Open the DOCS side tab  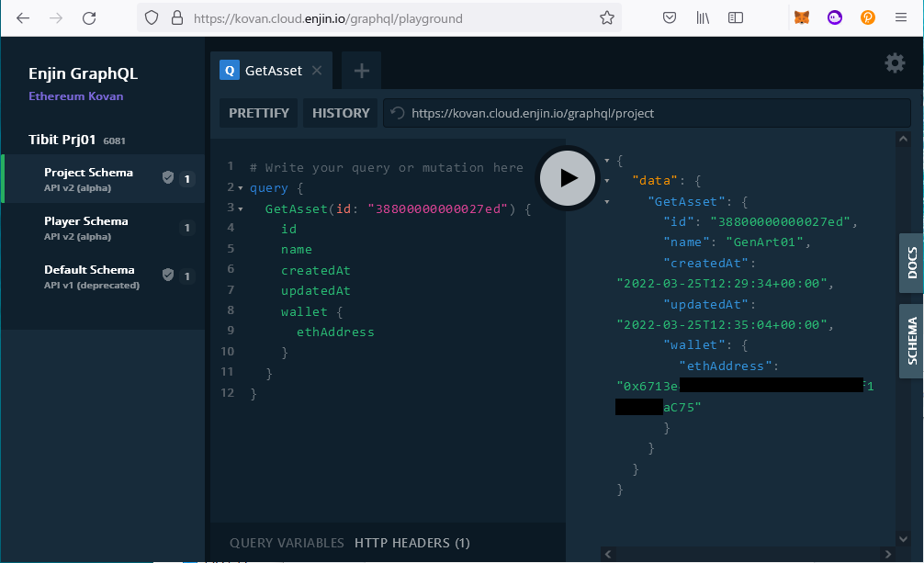pyautogui.click(x=911, y=263)
